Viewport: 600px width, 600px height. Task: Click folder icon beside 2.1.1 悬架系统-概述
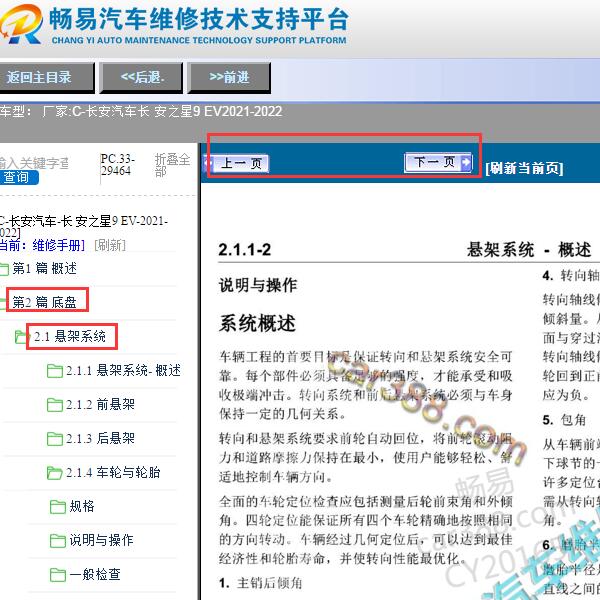(x=55, y=371)
